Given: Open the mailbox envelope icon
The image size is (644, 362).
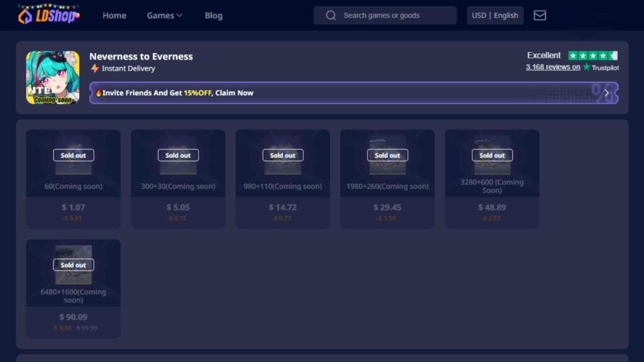Looking at the screenshot, I should click(540, 15).
